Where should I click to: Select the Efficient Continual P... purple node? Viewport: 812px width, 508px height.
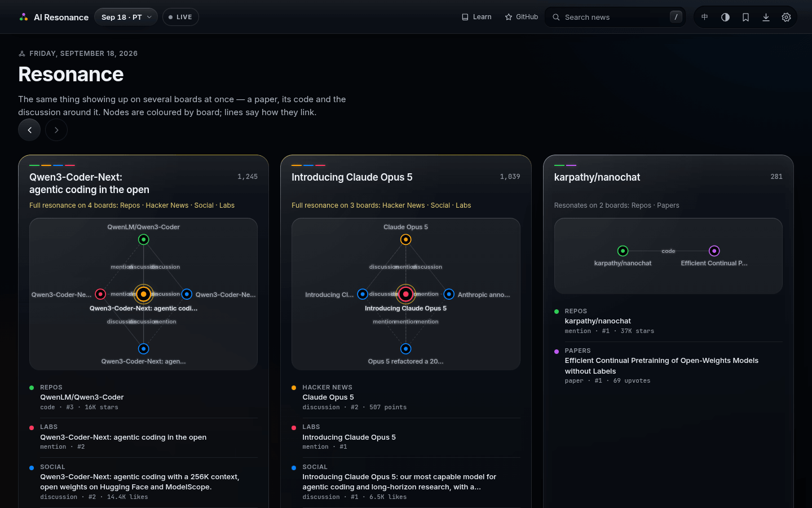click(x=714, y=251)
